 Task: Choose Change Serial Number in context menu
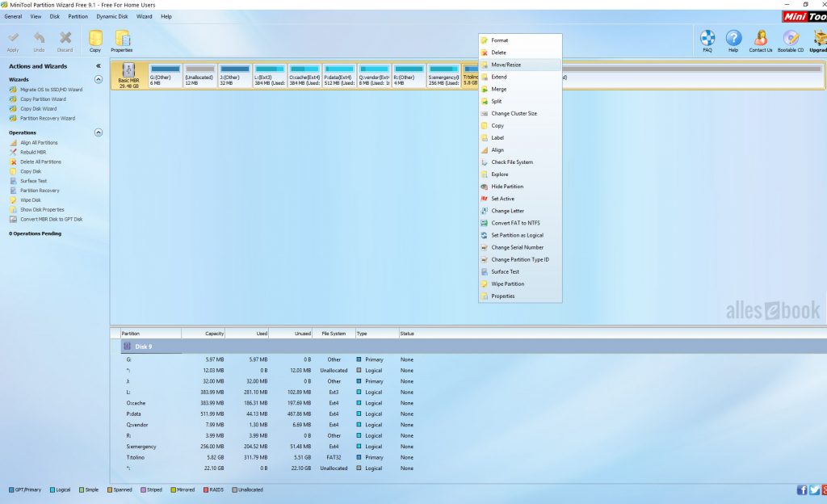tap(520, 247)
